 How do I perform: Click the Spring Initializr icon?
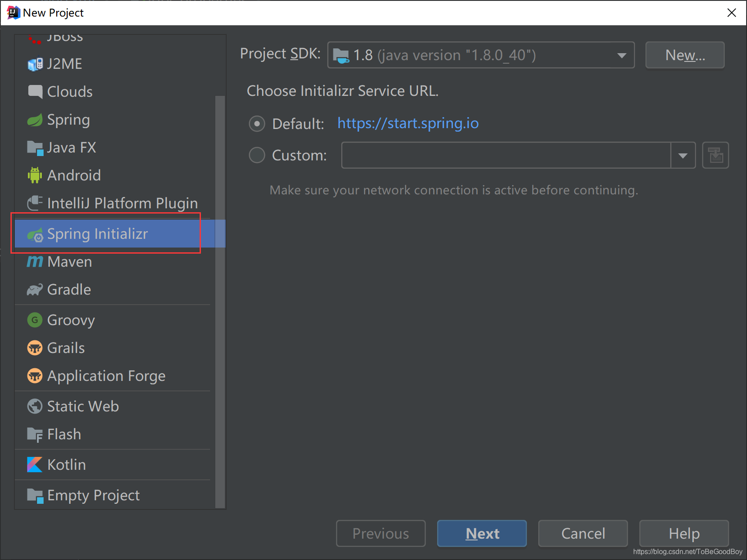(x=35, y=234)
